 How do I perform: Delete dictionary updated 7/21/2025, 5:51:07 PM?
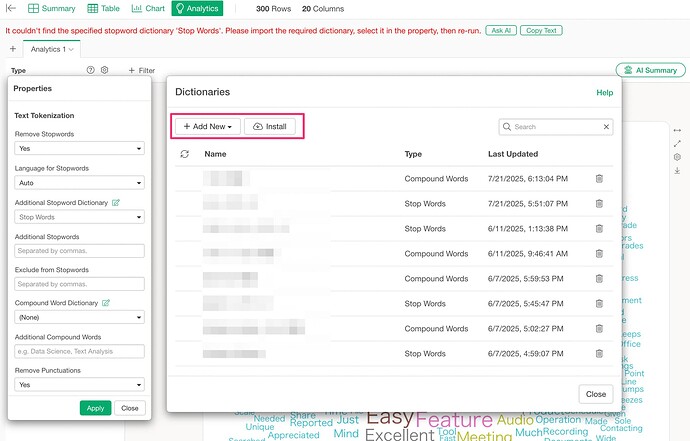[x=599, y=204]
